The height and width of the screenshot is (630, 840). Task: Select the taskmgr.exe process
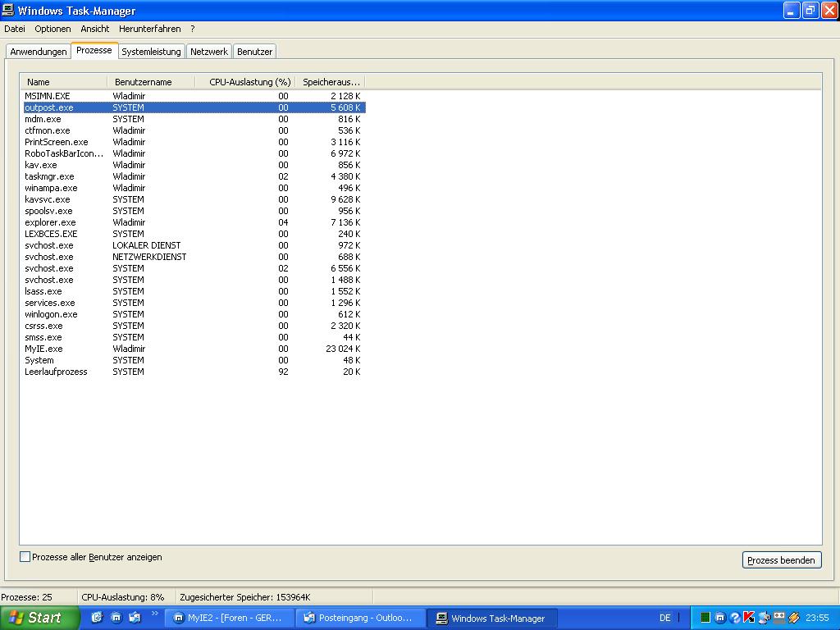(x=194, y=176)
